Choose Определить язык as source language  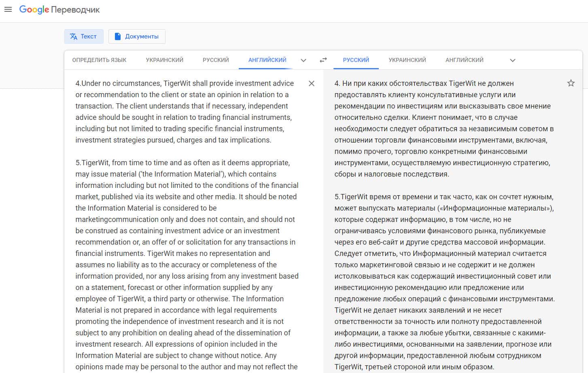click(99, 60)
